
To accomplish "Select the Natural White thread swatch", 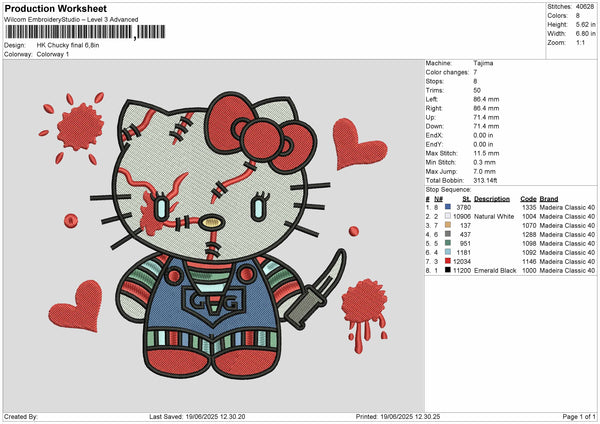I will (447, 216).
